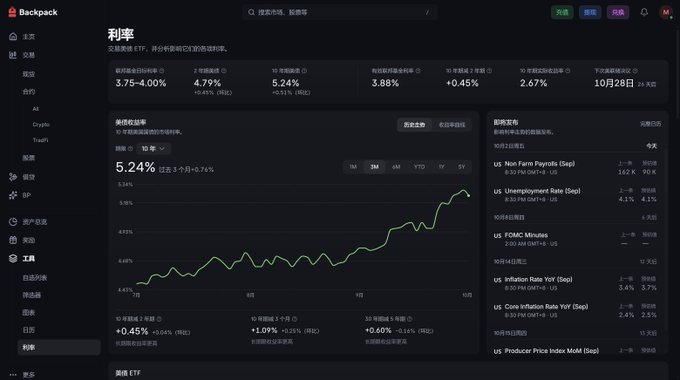Click info icon above 10月28日 date
680x380 pixels.
[635, 71]
